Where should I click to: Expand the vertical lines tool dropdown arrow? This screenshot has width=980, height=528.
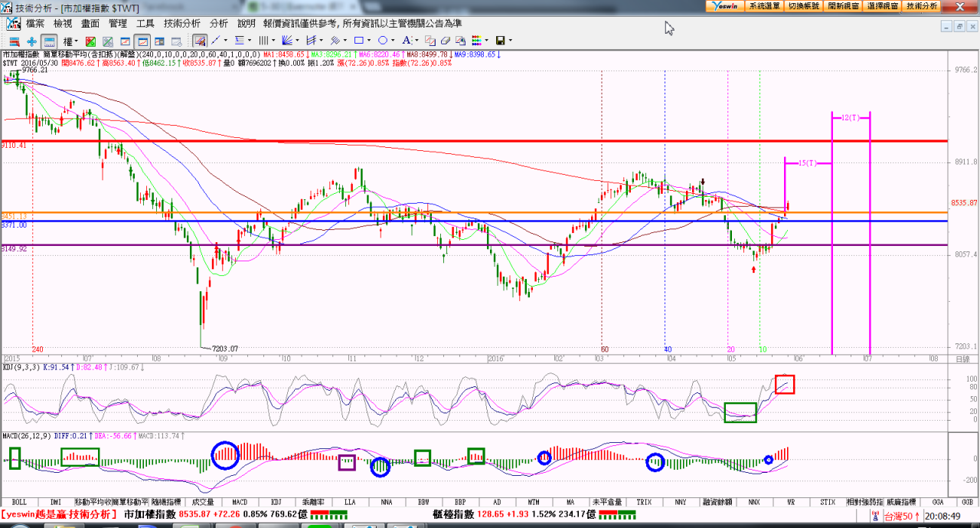tap(273, 41)
